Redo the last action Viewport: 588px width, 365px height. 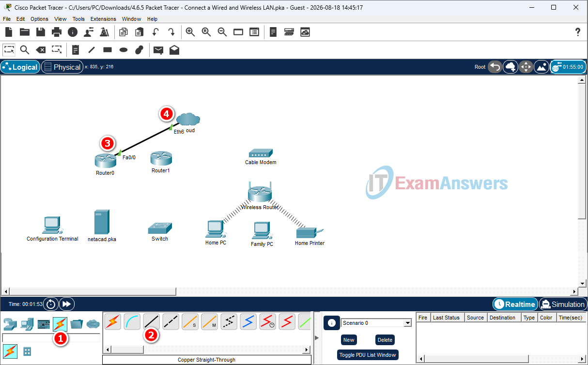click(171, 32)
